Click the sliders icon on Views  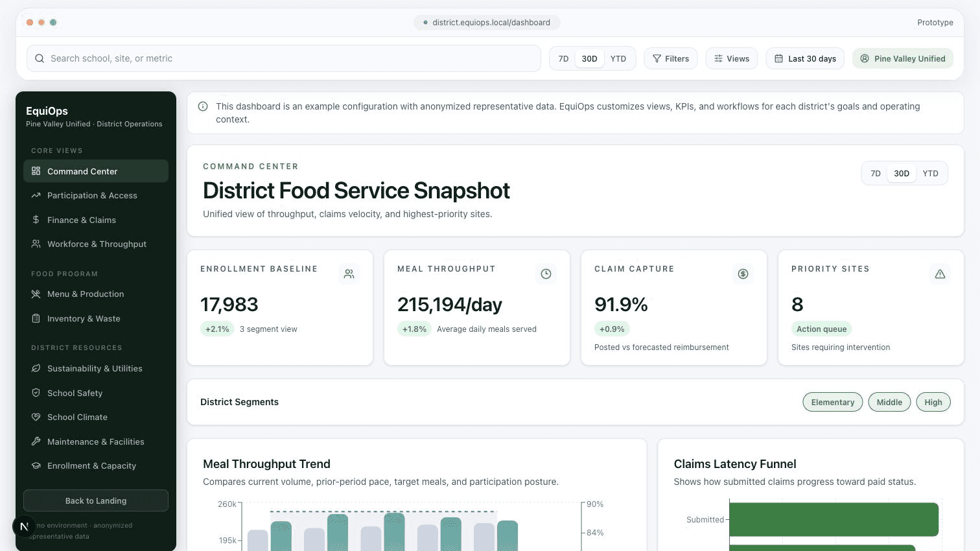[718, 58]
